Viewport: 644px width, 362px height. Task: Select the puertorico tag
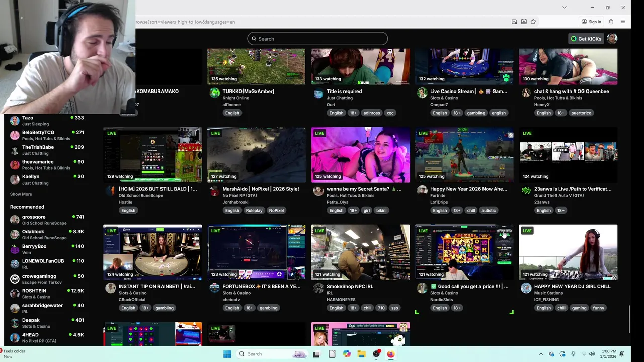click(581, 113)
